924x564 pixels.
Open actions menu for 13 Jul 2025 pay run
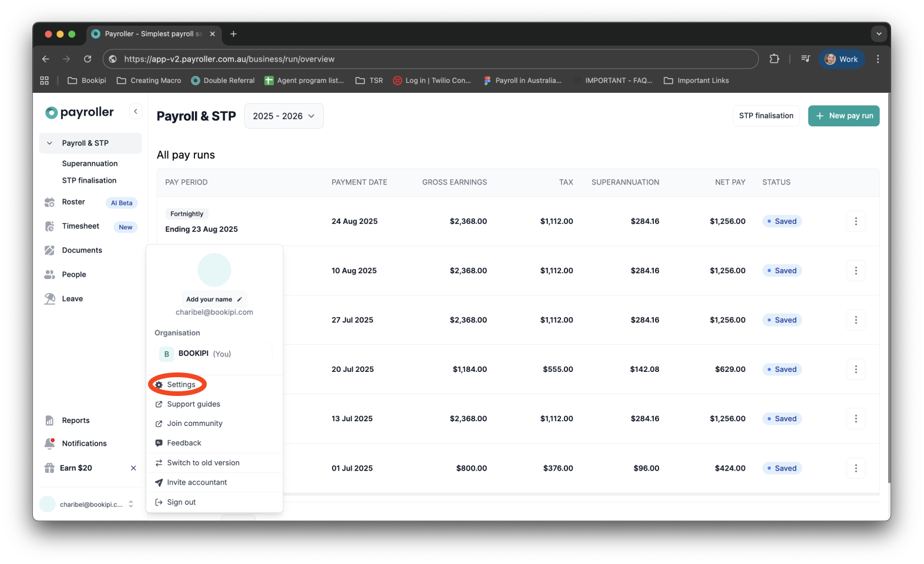coord(856,419)
